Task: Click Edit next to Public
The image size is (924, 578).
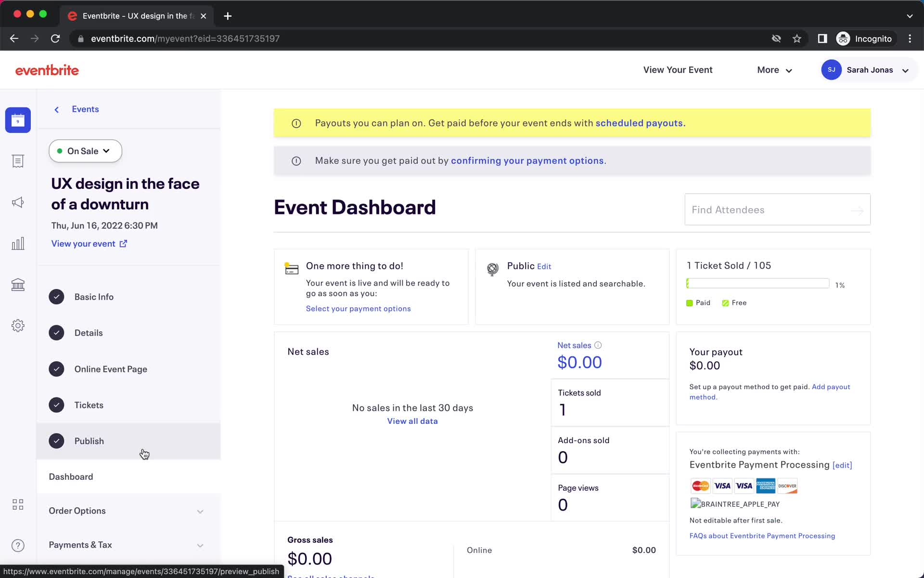Action: (544, 266)
